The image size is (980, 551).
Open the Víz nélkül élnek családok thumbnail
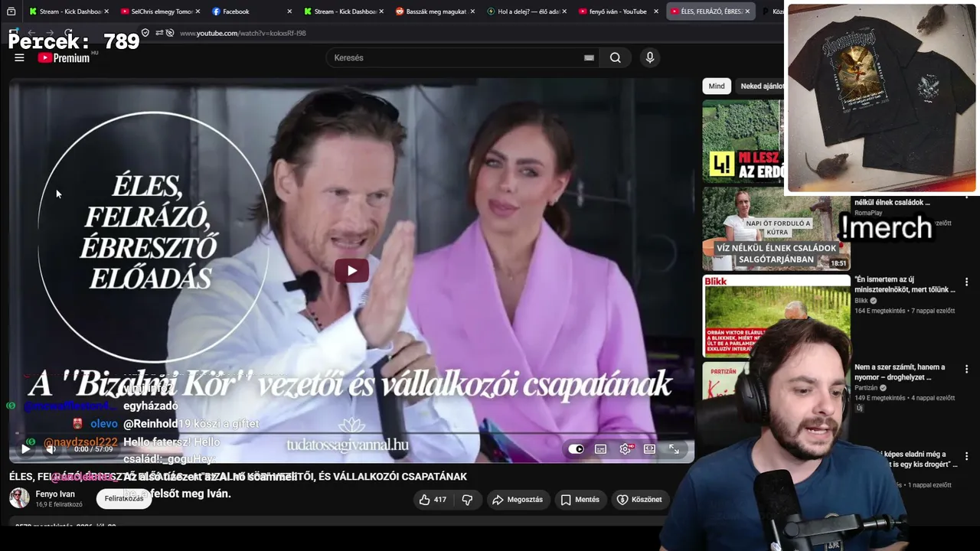(776, 229)
